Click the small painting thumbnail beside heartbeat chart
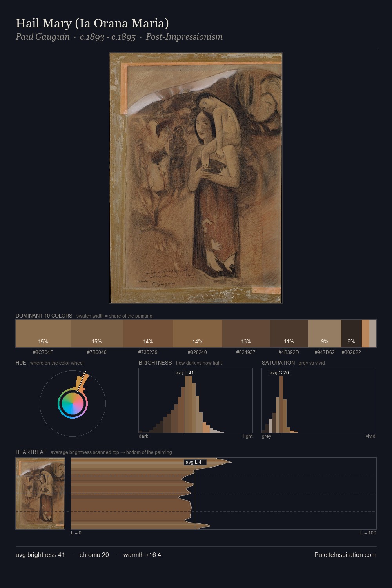The height and width of the screenshot is (588, 392). click(40, 494)
